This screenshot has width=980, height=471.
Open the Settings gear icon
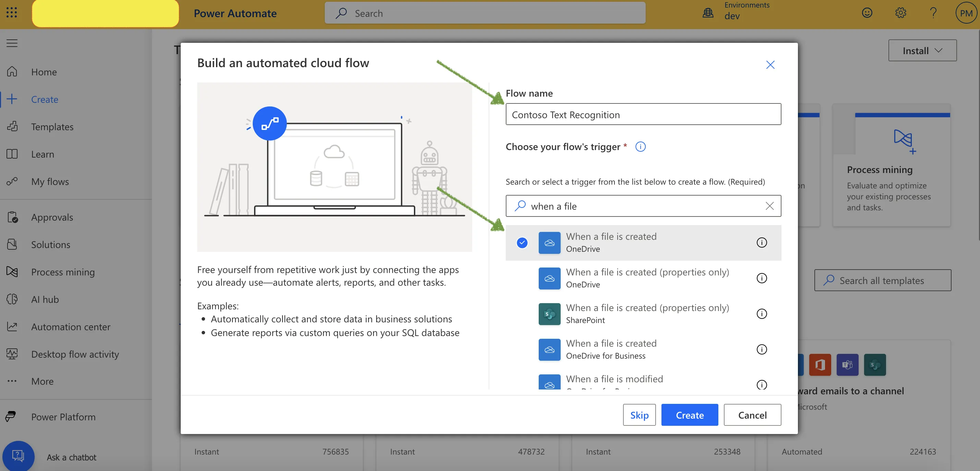[900, 13]
